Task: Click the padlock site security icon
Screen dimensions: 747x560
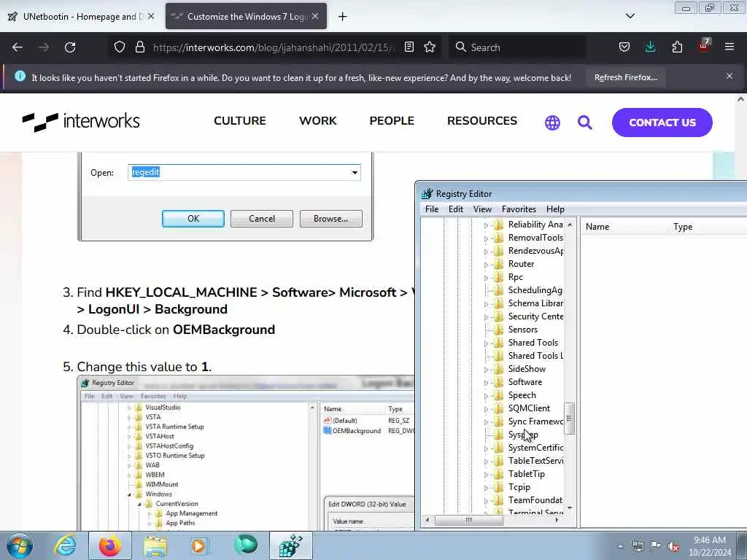Action: (139, 47)
